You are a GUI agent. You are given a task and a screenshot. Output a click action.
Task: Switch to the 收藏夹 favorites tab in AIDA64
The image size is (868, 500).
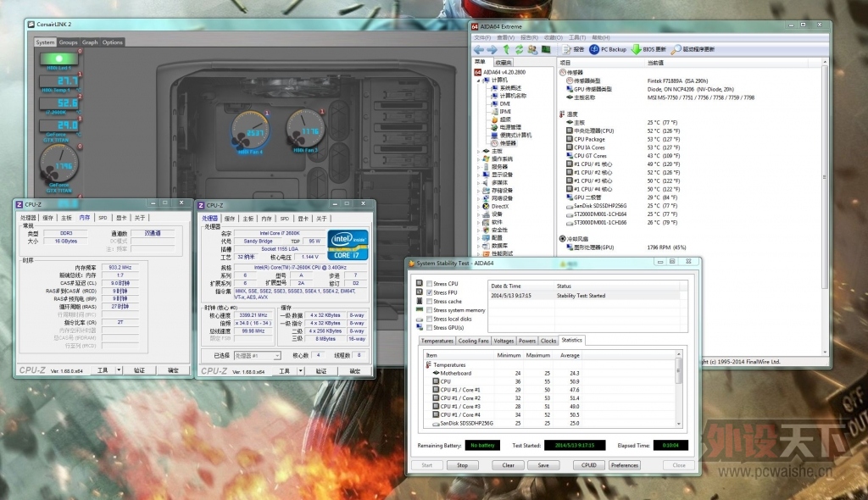(503, 63)
